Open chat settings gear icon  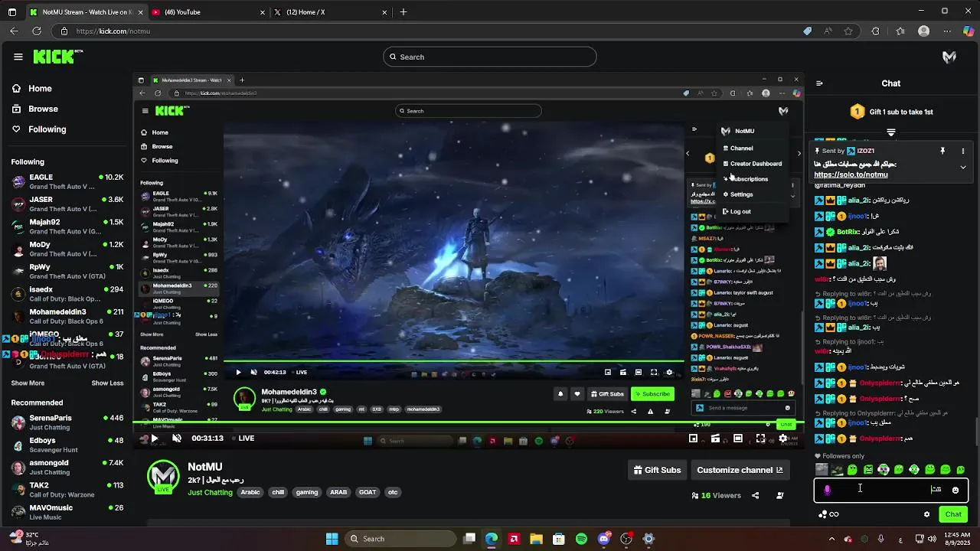926,514
